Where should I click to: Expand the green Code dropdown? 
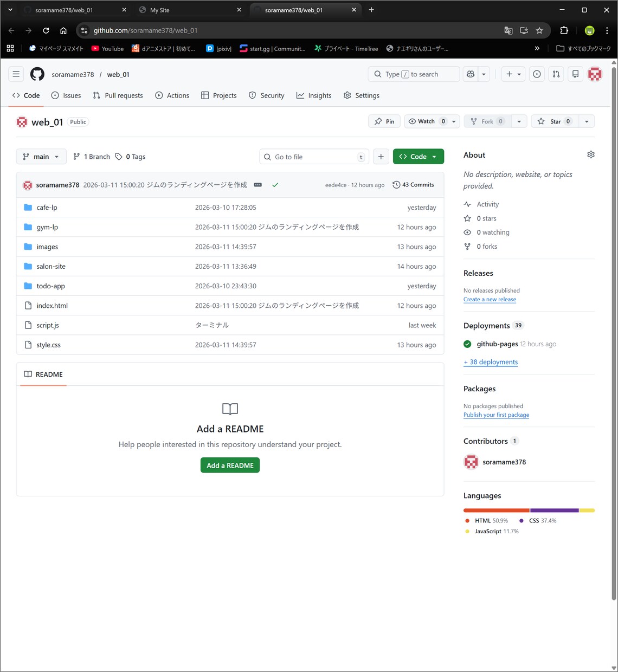[x=418, y=157]
